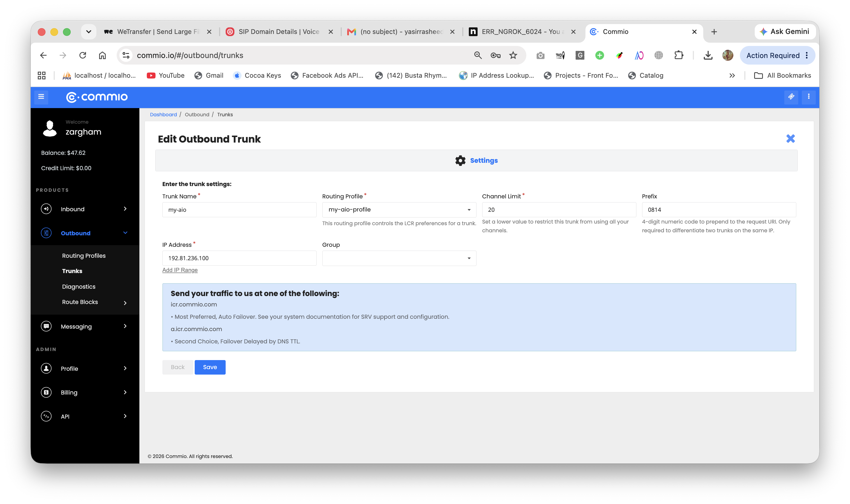Image resolution: width=850 pixels, height=504 pixels.
Task: Expand the Inbound menu
Action: [125, 208]
